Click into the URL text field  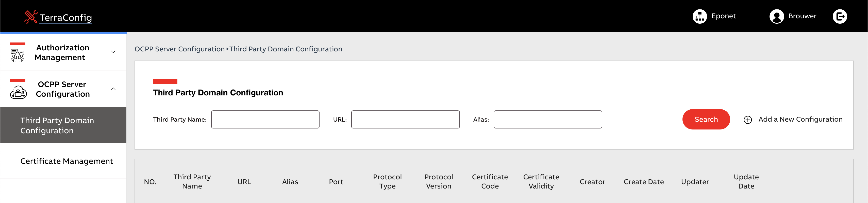click(x=405, y=120)
